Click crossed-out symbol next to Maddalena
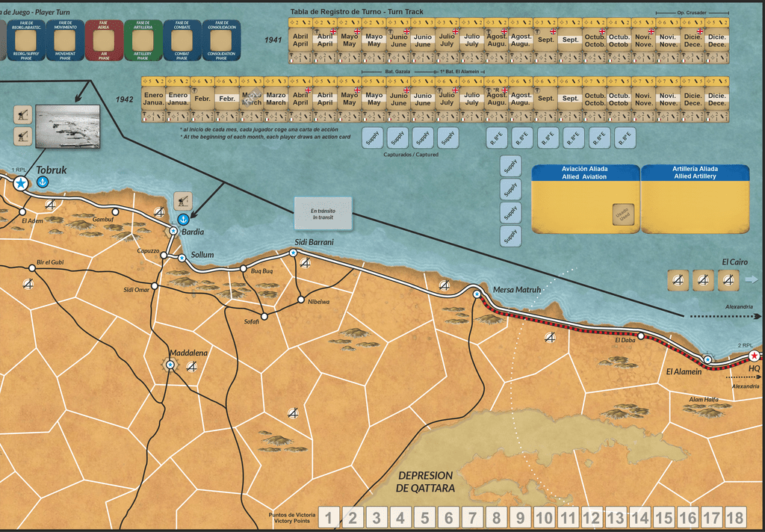Screen dimensions: 765x532 click(x=192, y=366)
